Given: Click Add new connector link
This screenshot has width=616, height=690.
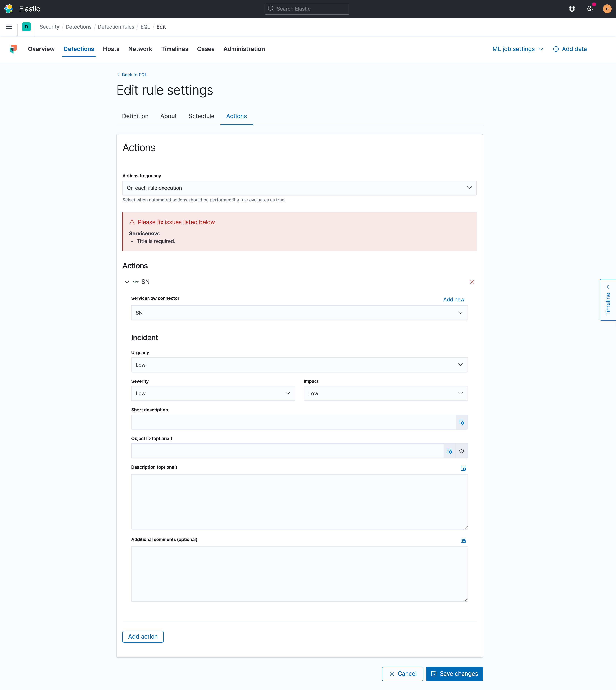Looking at the screenshot, I should [x=454, y=299].
